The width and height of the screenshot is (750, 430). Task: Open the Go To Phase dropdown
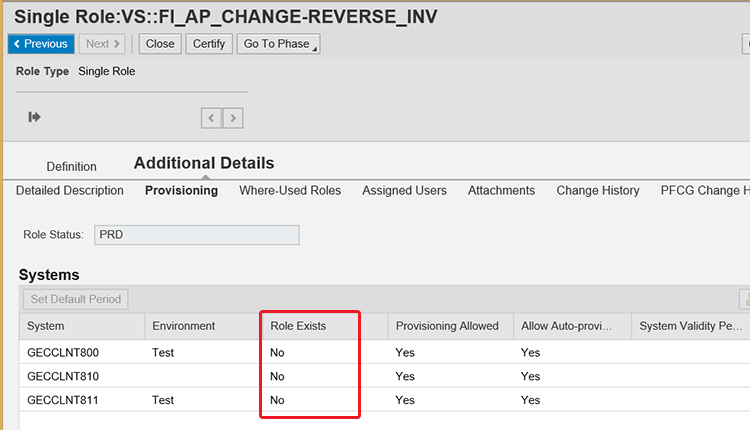click(278, 44)
